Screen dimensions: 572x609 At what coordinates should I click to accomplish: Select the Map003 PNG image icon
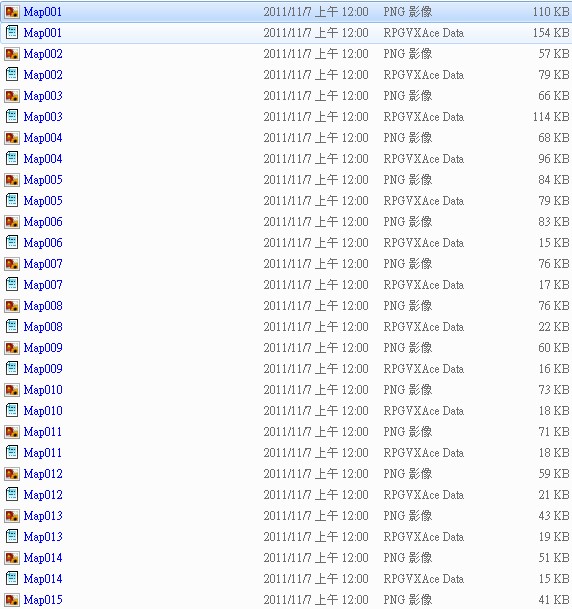coord(12,96)
